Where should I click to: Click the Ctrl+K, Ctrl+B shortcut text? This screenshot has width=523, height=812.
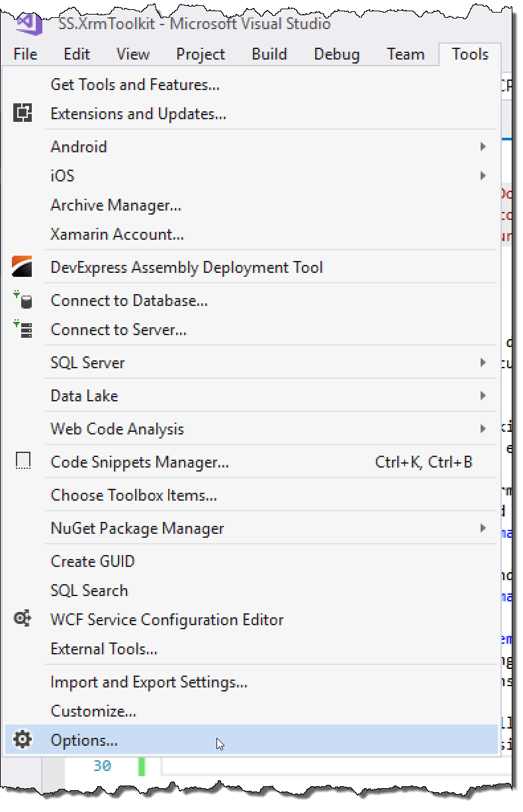[x=424, y=462]
